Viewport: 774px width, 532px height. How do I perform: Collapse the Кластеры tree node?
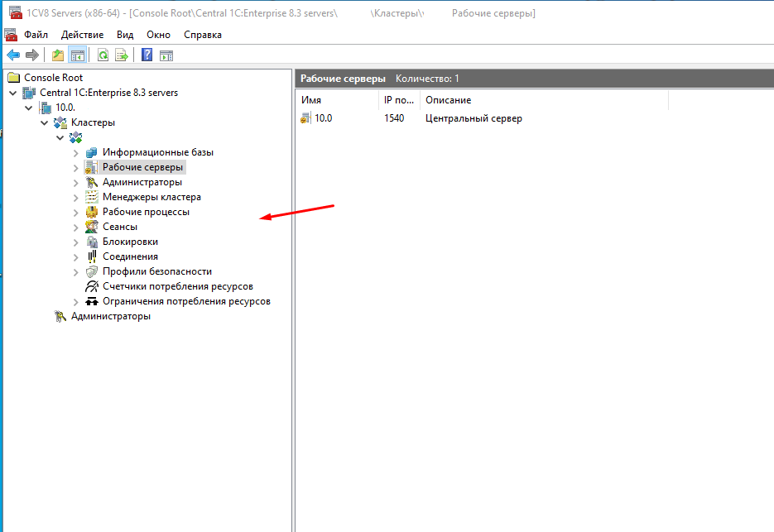coord(45,122)
